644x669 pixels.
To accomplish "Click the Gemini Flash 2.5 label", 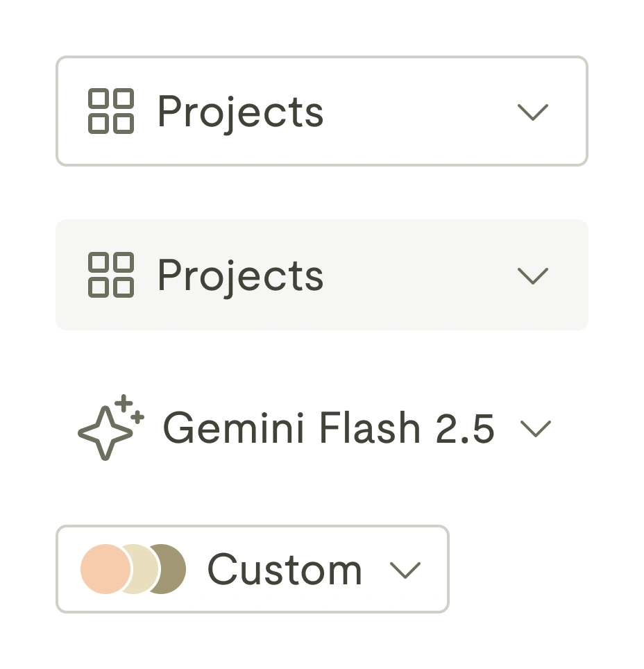I will point(328,428).
